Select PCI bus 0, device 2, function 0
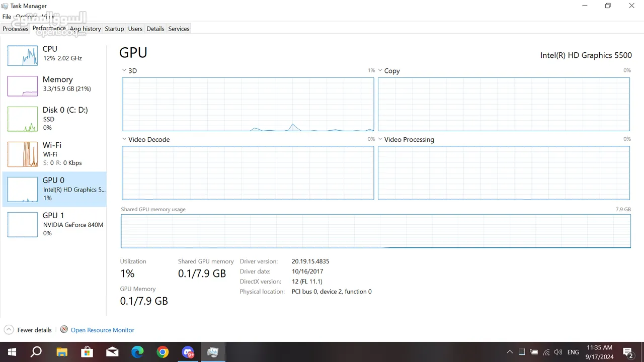This screenshot has height=362, width=644. pyautogui.click(x=332, y=292)
